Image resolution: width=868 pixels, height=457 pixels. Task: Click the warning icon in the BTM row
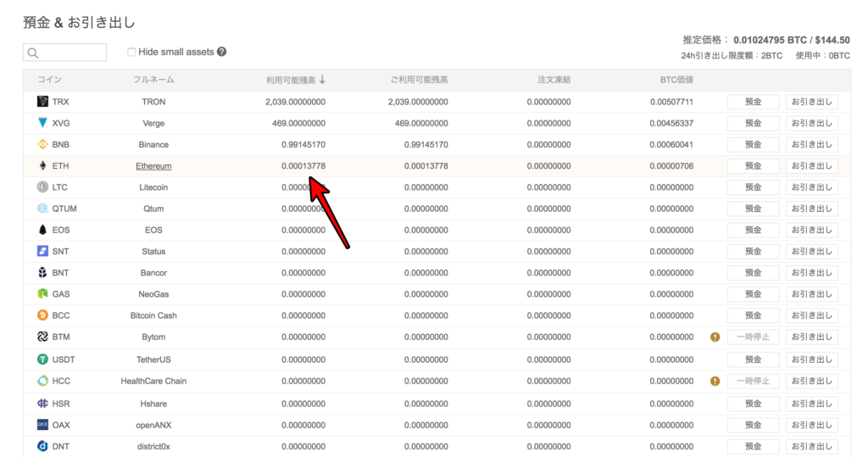click(715, 337)
